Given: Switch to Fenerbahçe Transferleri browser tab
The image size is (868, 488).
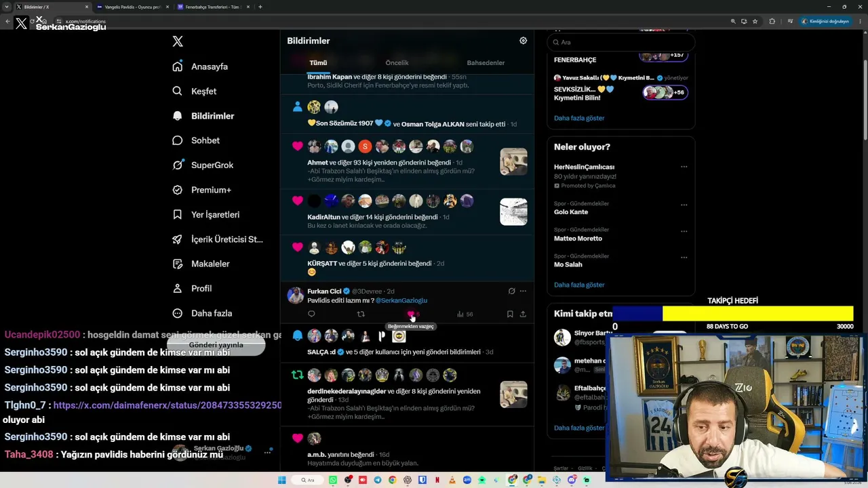Looking at the screenshot, I should tap(212, 7).
